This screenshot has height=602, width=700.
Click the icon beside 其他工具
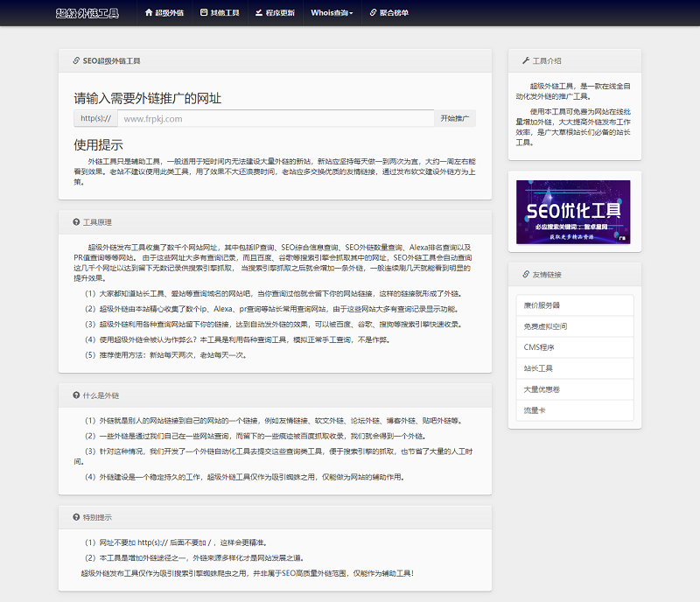point(204,12)
